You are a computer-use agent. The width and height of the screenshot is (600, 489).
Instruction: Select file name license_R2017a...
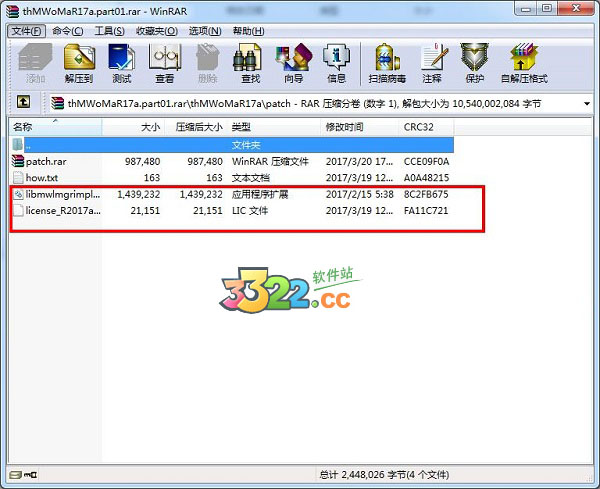coord(63,210)
